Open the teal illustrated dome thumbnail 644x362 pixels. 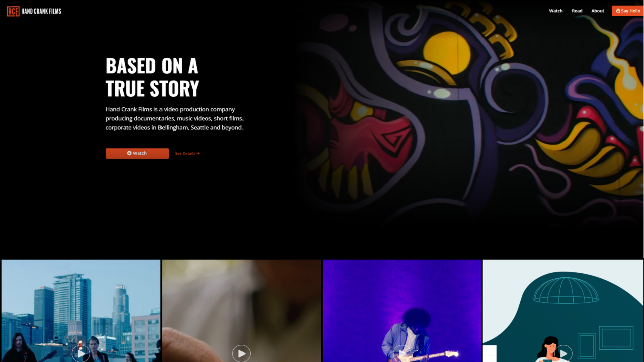point(563,311)
